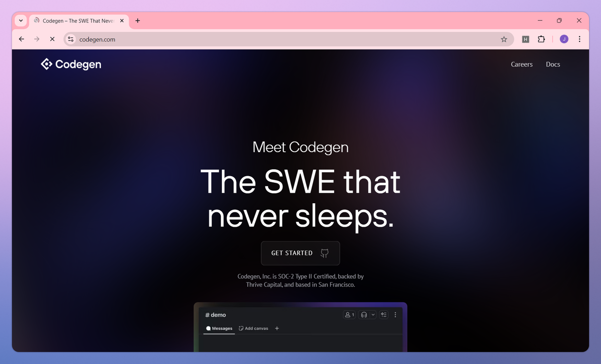Open the Docs link
Screen dimensions: 601x364
pos(553,65)
